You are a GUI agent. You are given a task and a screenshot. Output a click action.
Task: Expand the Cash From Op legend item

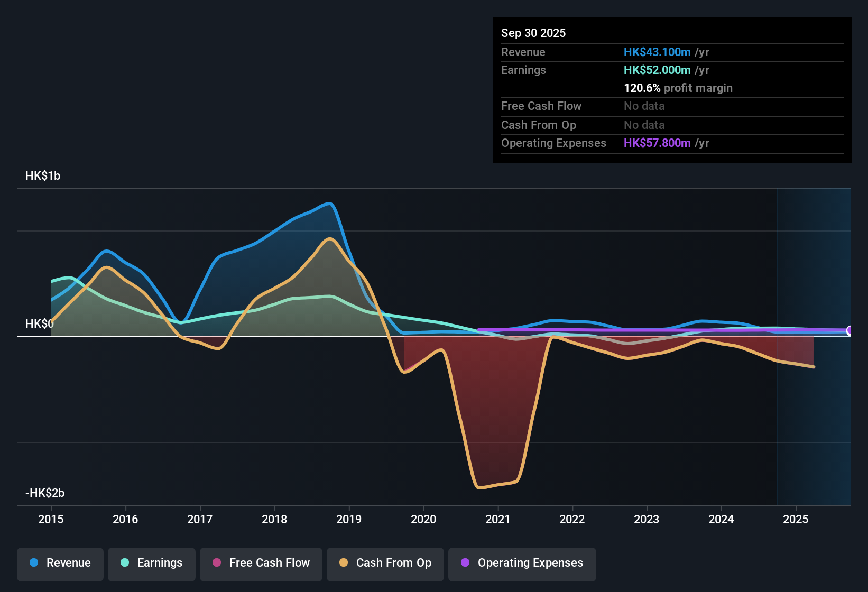click(385, 563)
